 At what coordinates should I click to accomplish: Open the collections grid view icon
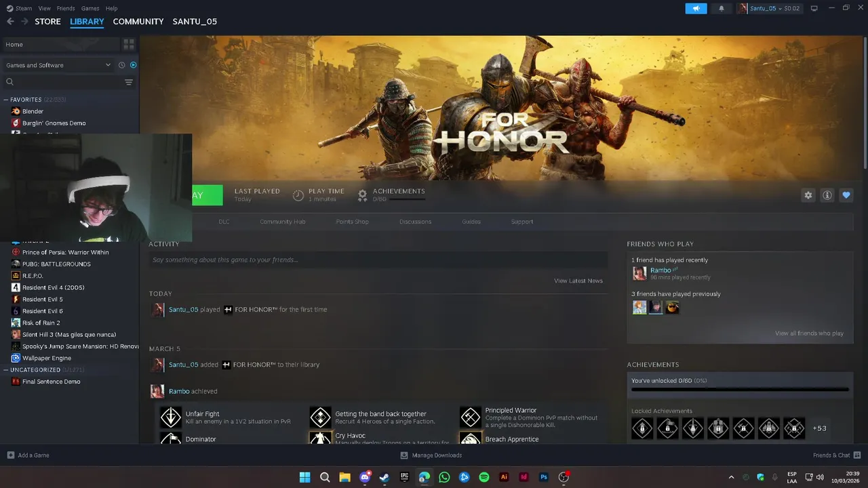129,45
